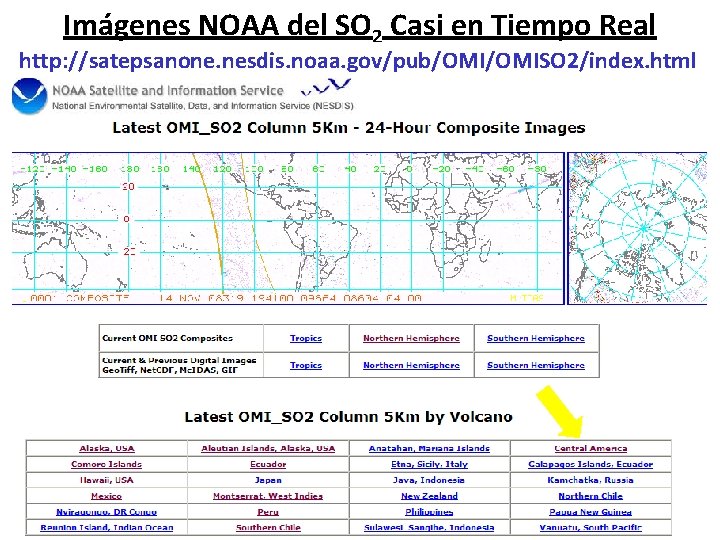The height and width of the screenshot is (540, 720).
Task: Open Sulawesi, Sangihe, Indonesia link
Action: click(x=429, y=528)
